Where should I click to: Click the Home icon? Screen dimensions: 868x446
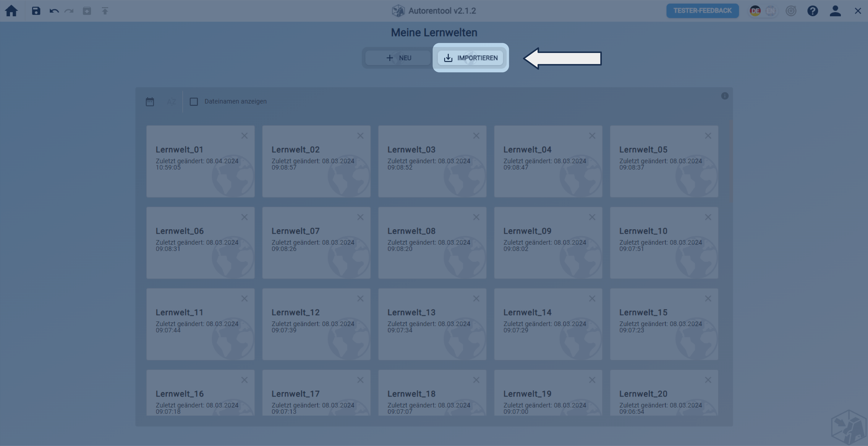coord(11,11)
